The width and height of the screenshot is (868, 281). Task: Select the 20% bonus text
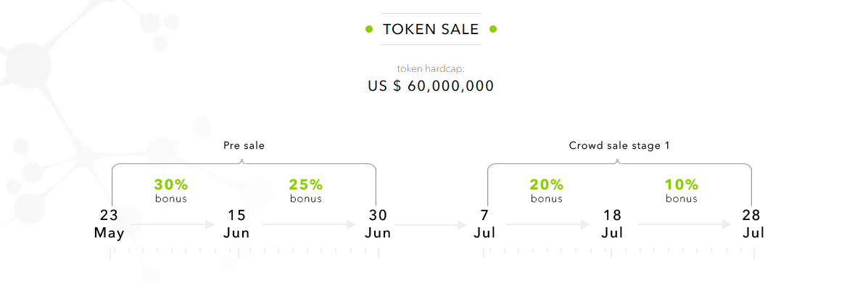546,190
